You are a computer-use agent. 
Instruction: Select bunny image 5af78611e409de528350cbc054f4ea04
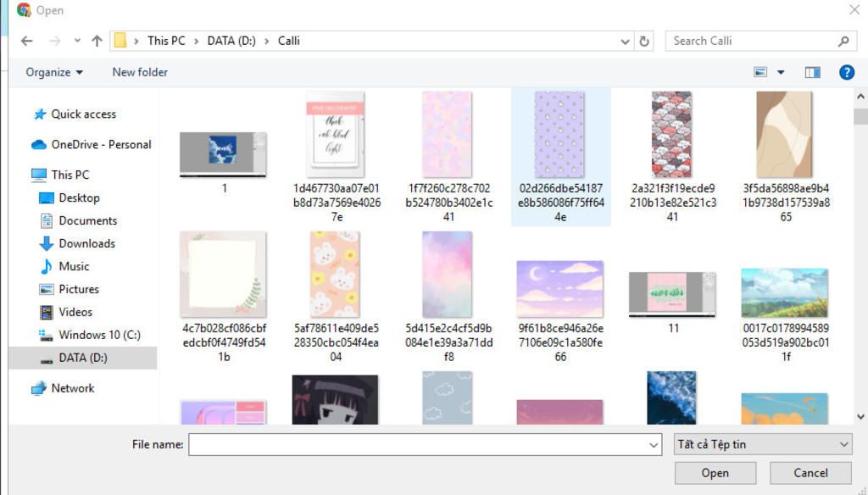point(336,297)
